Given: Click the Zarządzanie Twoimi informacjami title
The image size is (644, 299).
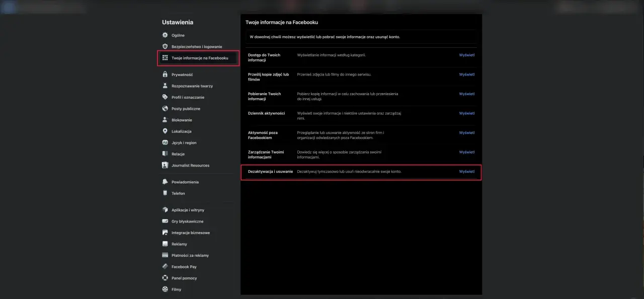Looking at the screenshot, I should point(266,155).
